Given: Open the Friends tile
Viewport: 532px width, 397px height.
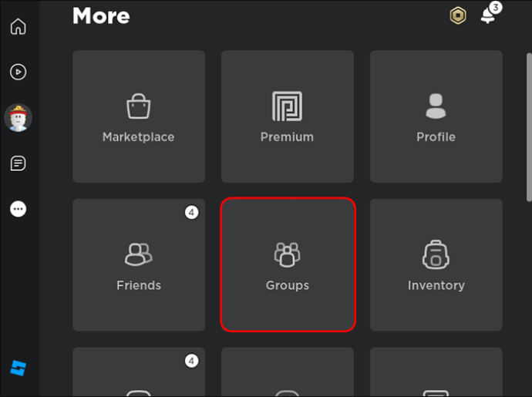Looking at the screenshot, I should point(139,265).
